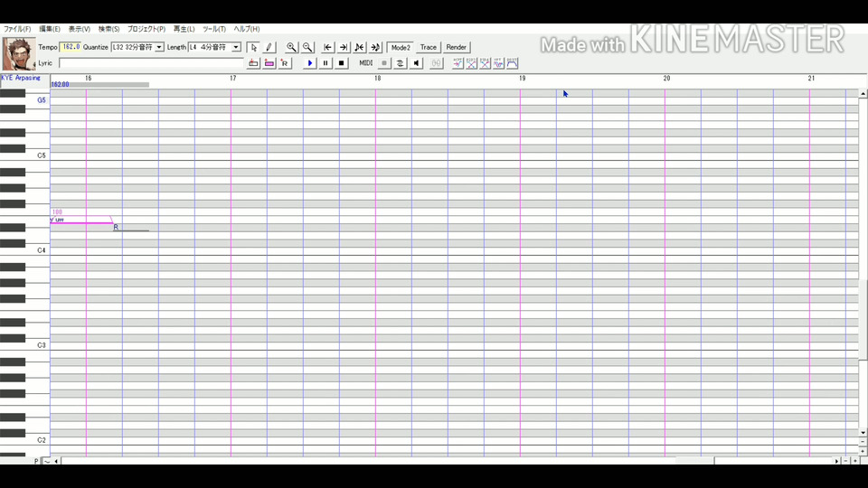This screenshot has width=868, height=488.
Task: Click the expand notes icon
Action: [375, 47]
